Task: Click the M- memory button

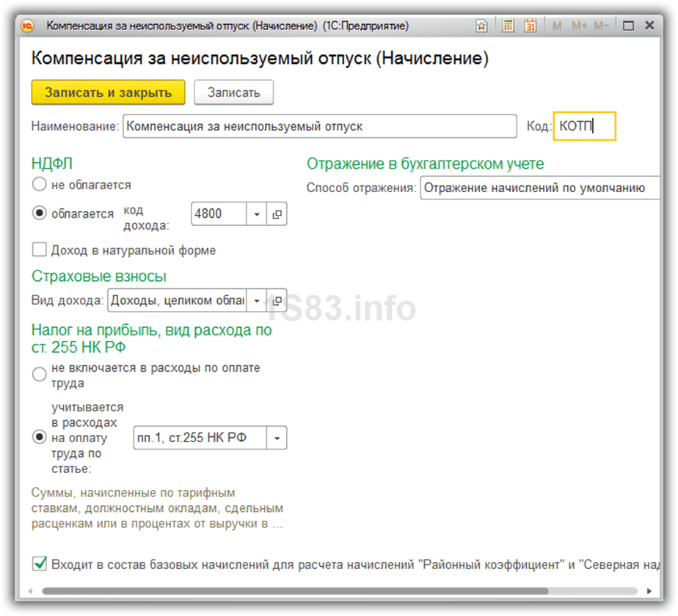Action: tap(601, 26)
